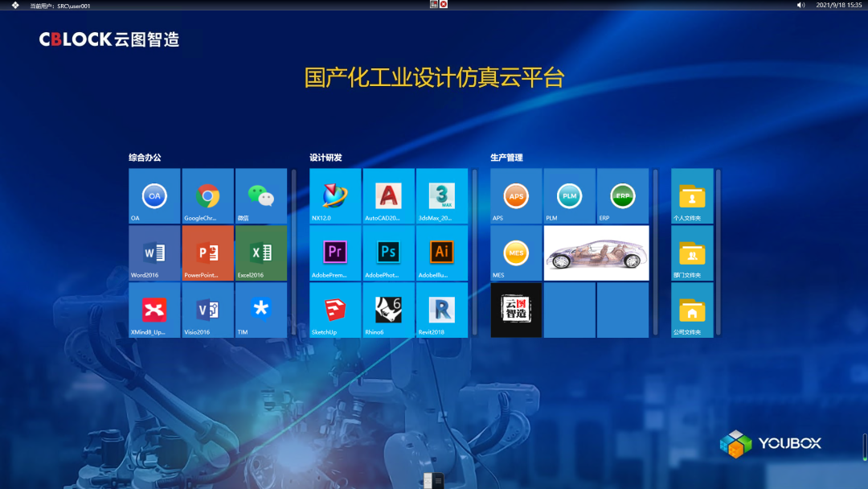This screenshot has height=489, width=868.
Task: Launch Google Chrome tile
Action: click(207, 196)
